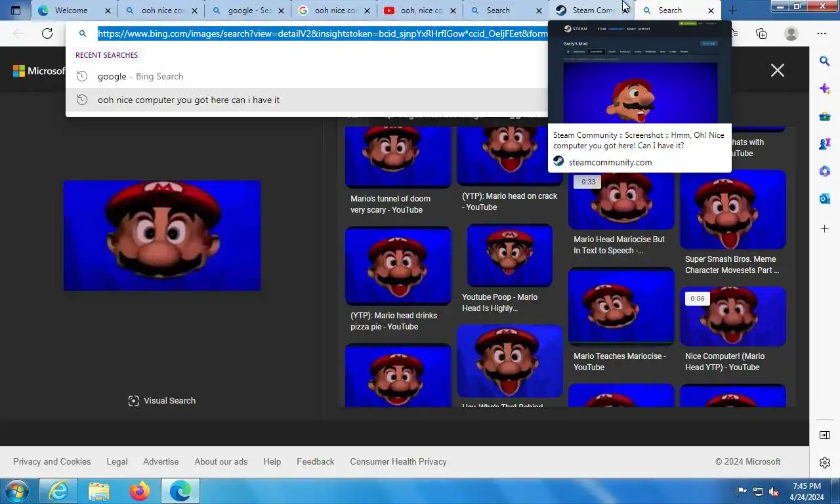Viewport: 840px width, 504px height.
Task: Open a new tab with plus button
Action: (x=732, y=10)
